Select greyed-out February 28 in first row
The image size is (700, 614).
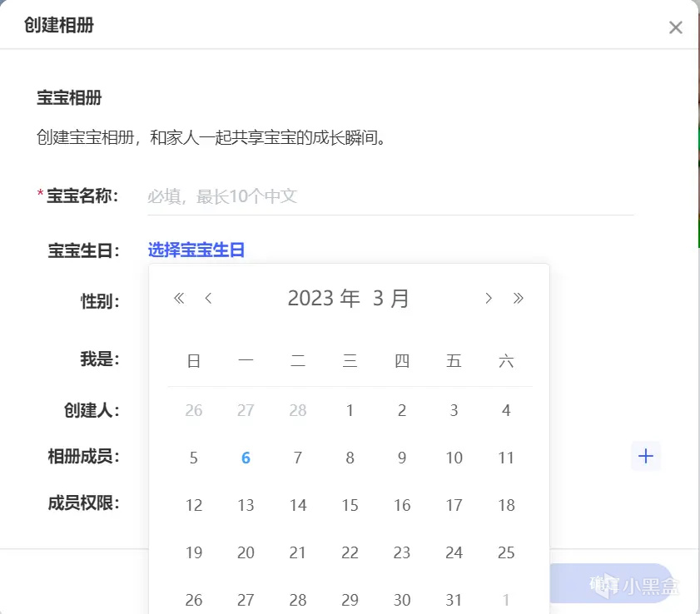point(298,410)
